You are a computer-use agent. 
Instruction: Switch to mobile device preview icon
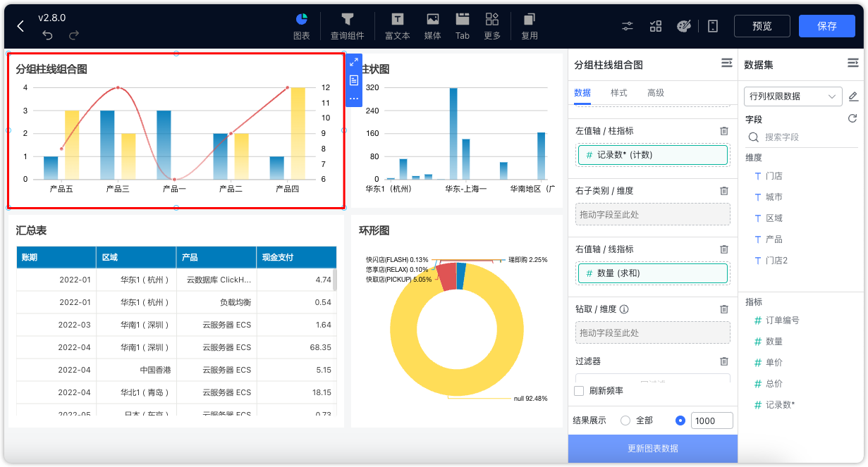tap(712, 25)
